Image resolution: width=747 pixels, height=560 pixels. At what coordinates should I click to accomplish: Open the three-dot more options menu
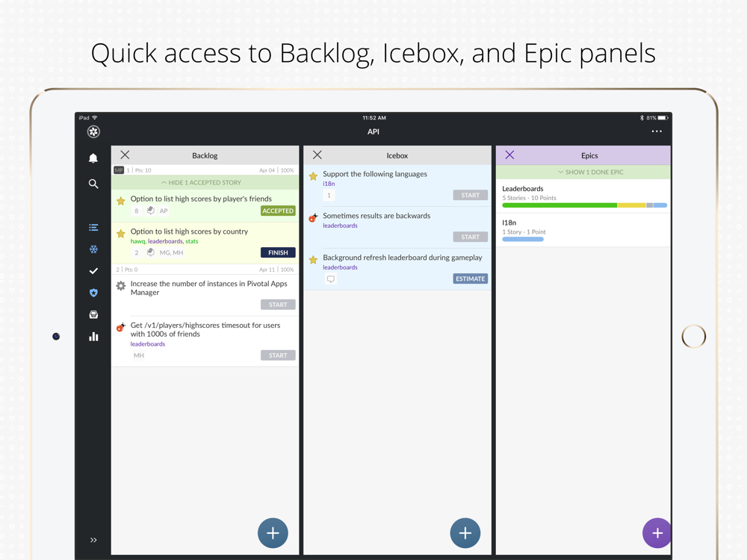coord(657,131)
